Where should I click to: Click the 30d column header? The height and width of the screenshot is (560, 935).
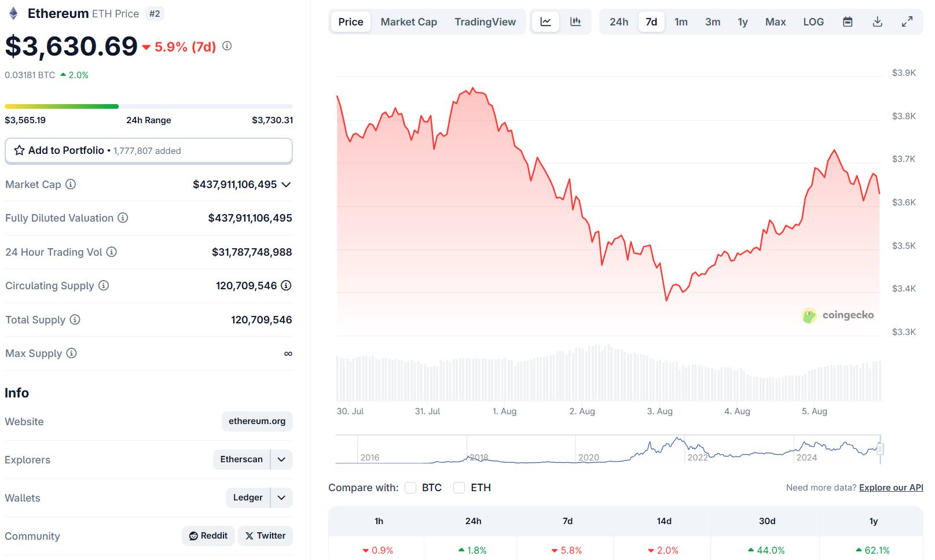coord(767,521)
